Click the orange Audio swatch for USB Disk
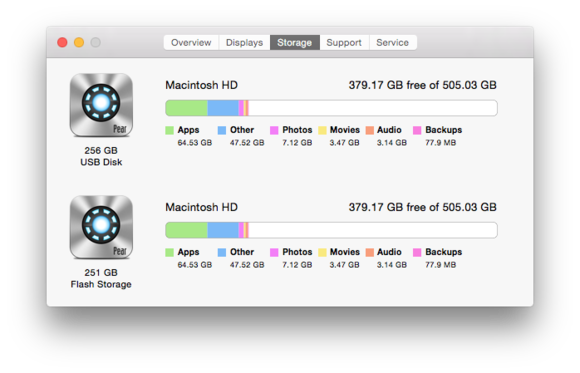This screenshot has width=580, height=373. [370, 130]
